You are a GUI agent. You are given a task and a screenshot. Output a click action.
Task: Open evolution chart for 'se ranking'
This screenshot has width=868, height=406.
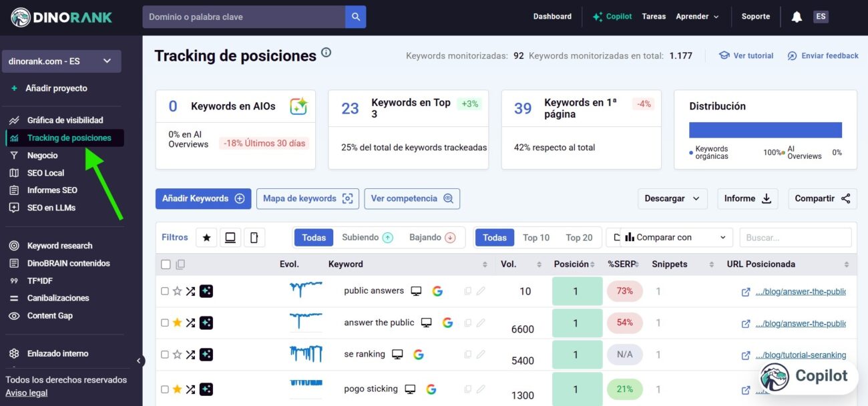tap(306, 353)
